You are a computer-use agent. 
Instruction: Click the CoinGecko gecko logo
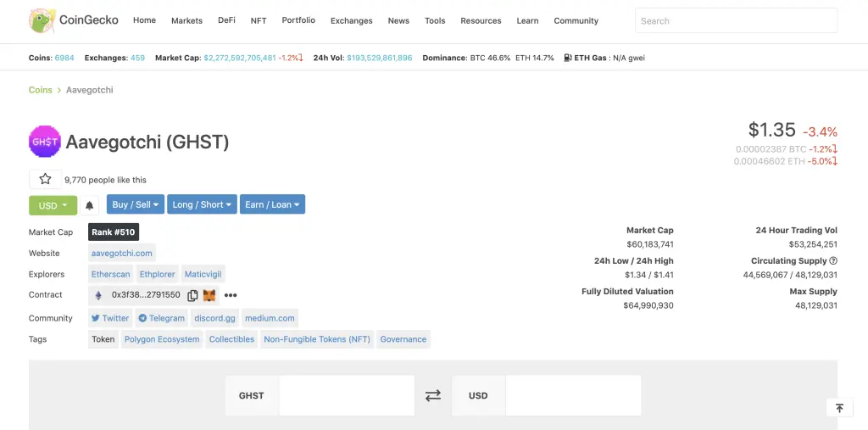42,20
